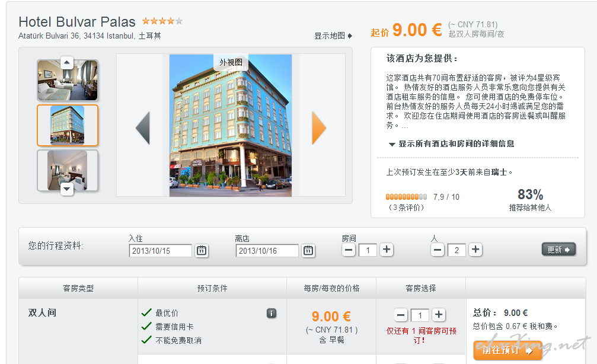The height and width of the screenshot is (364, 597).
Task: Click the guest count input showing 2
Action: tap(456, 250)
